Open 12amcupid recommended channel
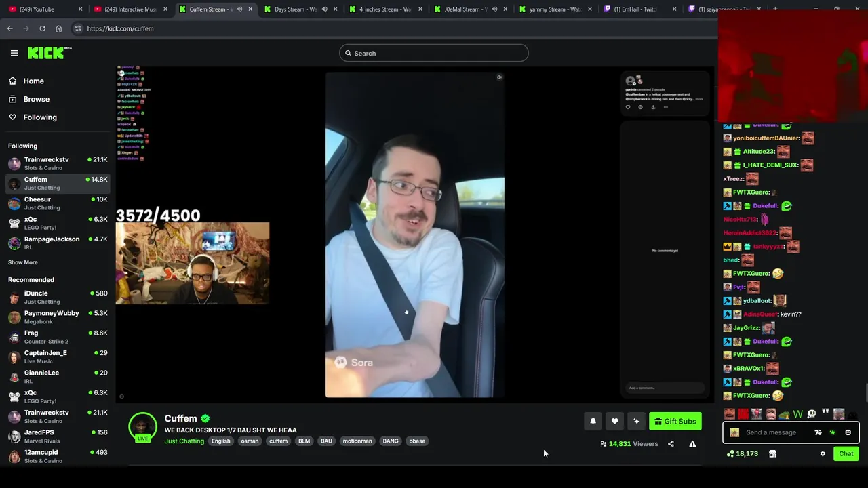 pyautogui.click(x=57, y=456)
